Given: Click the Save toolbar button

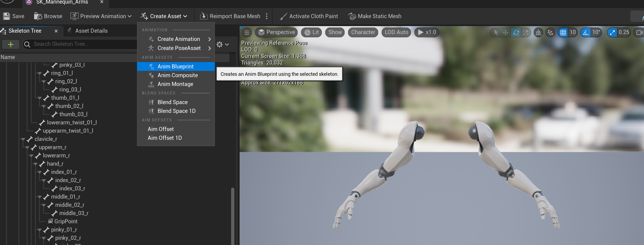Looking at the screenshot, I should [14, 16].
